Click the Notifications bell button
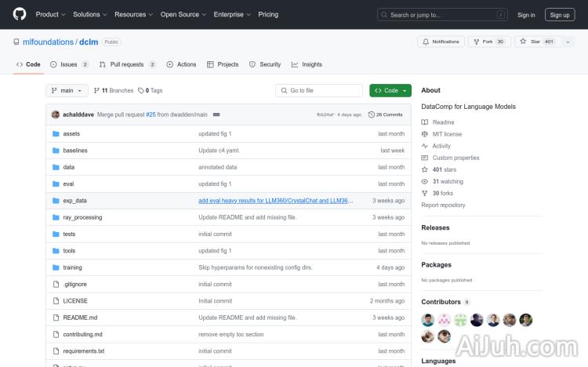 pos(441,42)
